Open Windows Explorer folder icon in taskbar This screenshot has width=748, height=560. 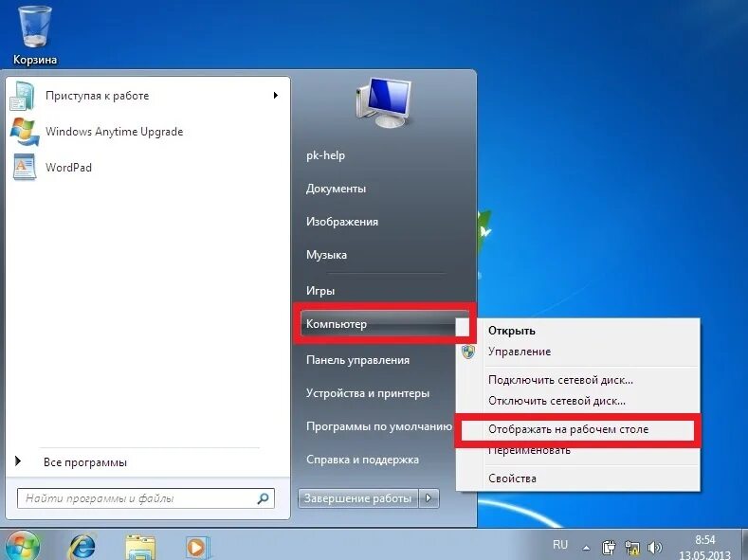pos(139,547)
